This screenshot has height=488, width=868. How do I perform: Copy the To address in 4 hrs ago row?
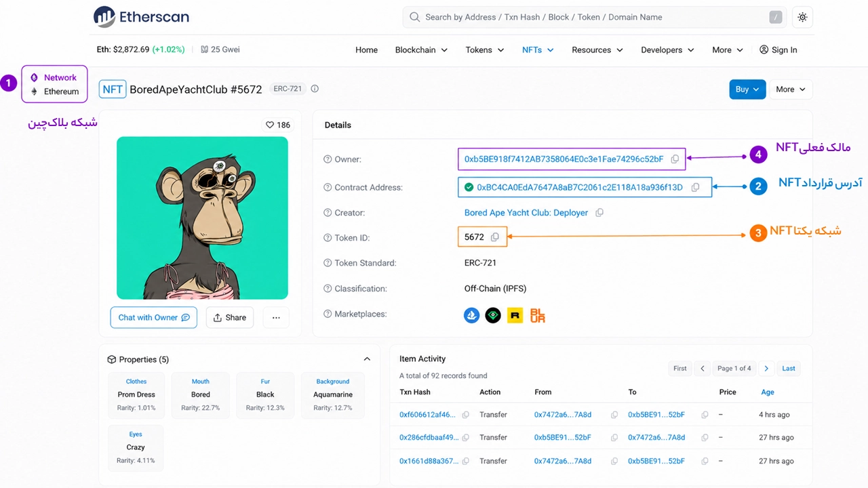705,415
